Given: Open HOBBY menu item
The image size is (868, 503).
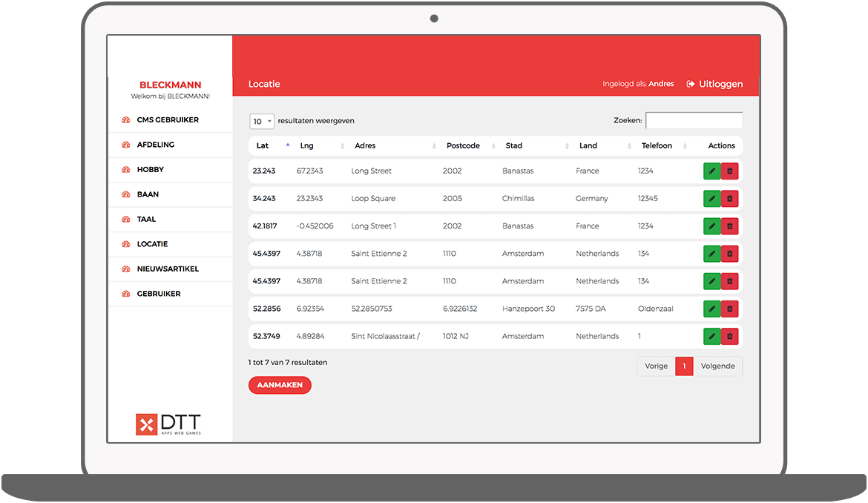Looking at the screenshot, I should pos(151,170).
